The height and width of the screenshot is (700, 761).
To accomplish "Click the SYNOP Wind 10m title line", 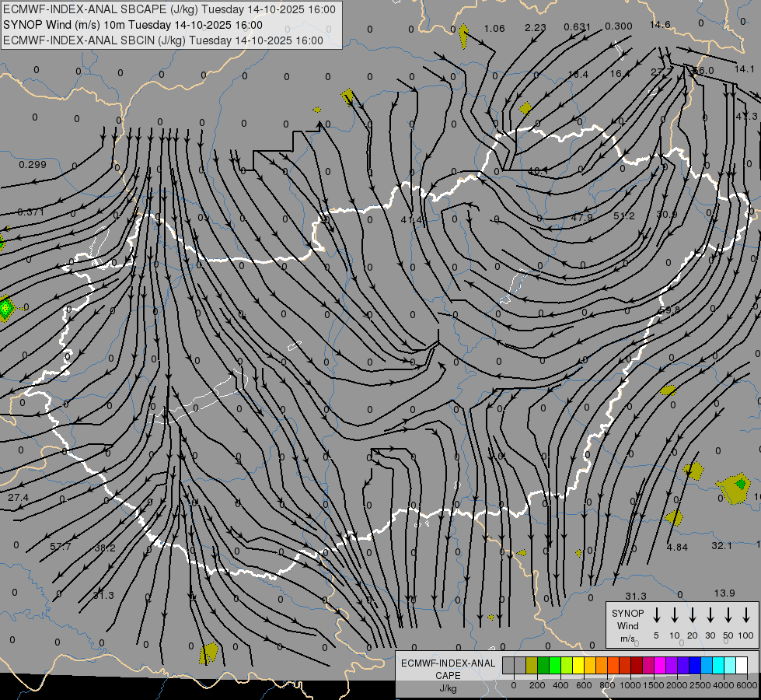I will (x=132, y=25).
